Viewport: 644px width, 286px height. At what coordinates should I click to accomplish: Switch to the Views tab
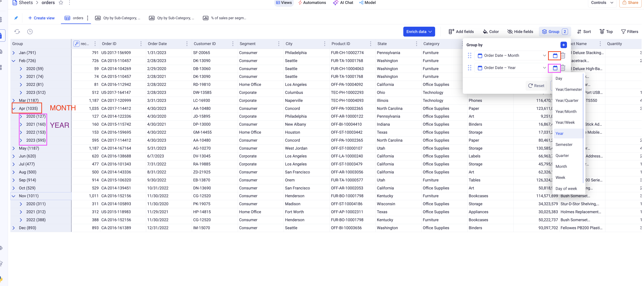pos(284,3)
